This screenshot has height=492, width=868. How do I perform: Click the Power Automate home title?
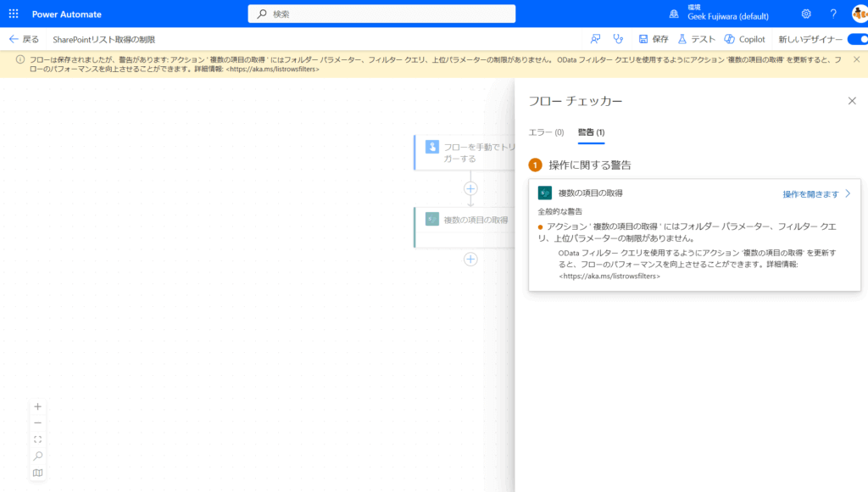tap(66, 14)
